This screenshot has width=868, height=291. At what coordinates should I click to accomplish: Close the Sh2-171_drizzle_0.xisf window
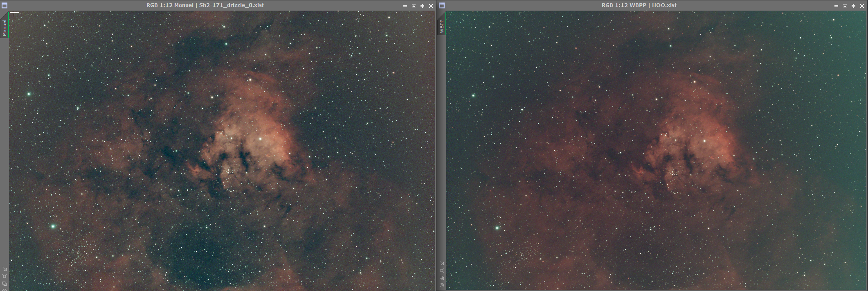(431, 6)
